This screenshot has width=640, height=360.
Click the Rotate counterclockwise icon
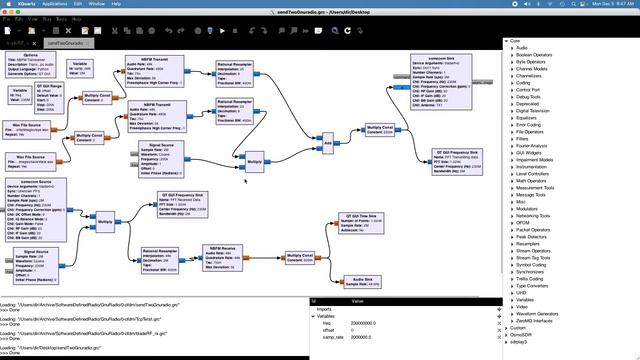[x=252, y=31]
